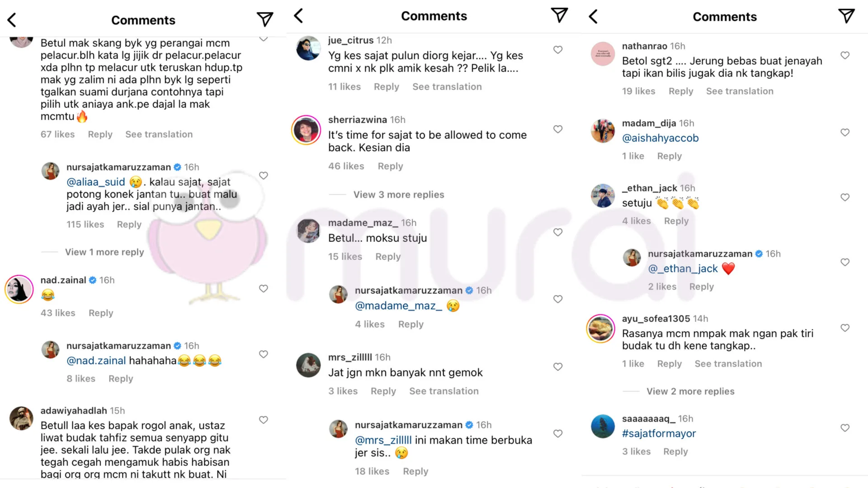868x488 pixels.
Task: Like nad.zainal's laughing emoji comment
Action: point(264,289)
